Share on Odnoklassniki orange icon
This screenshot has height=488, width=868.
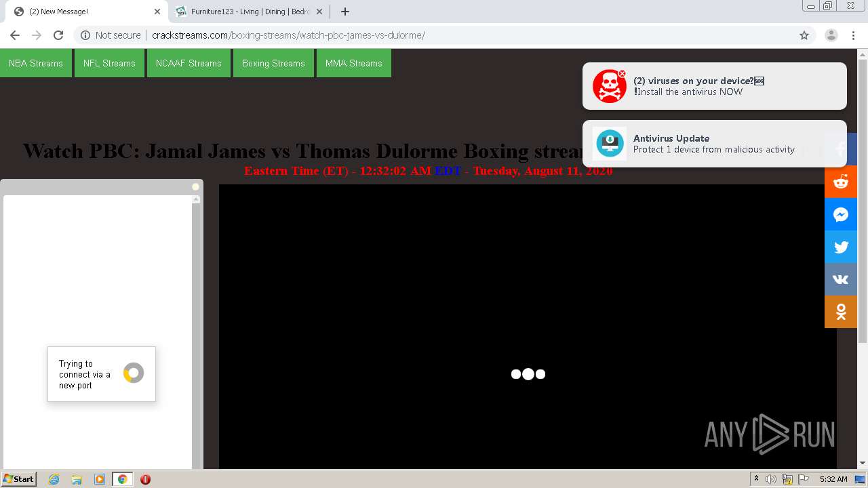point(841,312)
